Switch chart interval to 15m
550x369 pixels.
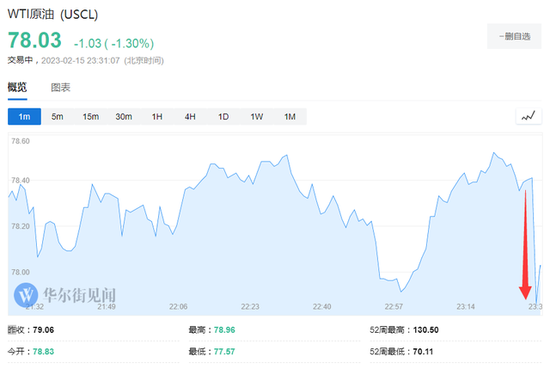click(x=90, y=116)
